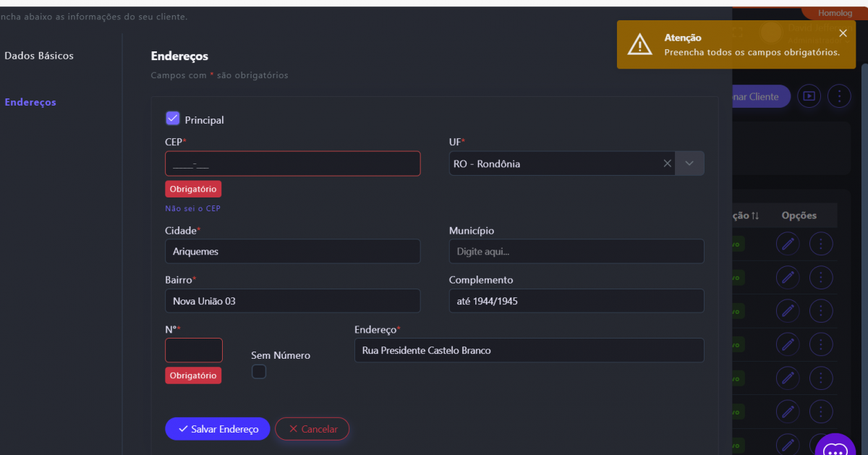The image size is (868, 455).
Task: Click the warning triangle icon in alert
Action: click(x=639, y=45)
